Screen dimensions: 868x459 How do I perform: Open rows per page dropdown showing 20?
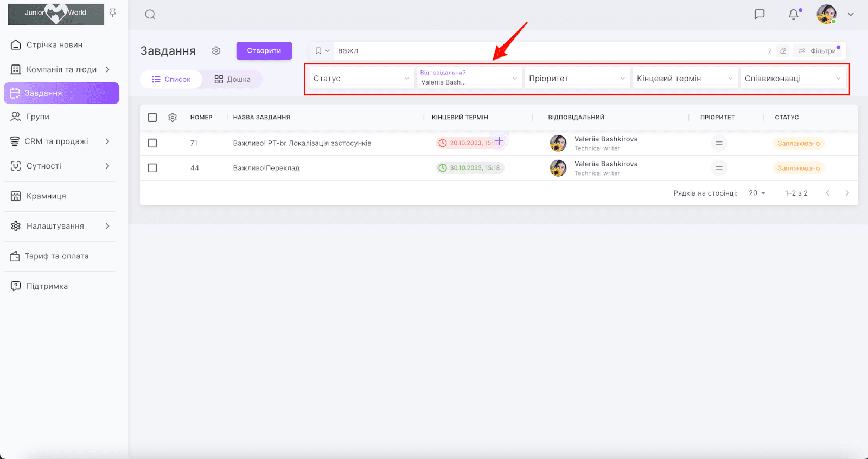pyautogui.click(x=757, y=193)
